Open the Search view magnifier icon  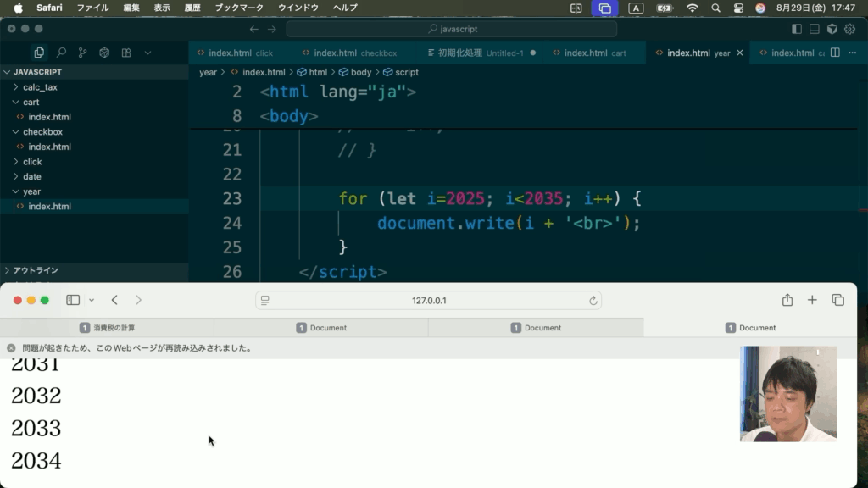coord(61,53)
